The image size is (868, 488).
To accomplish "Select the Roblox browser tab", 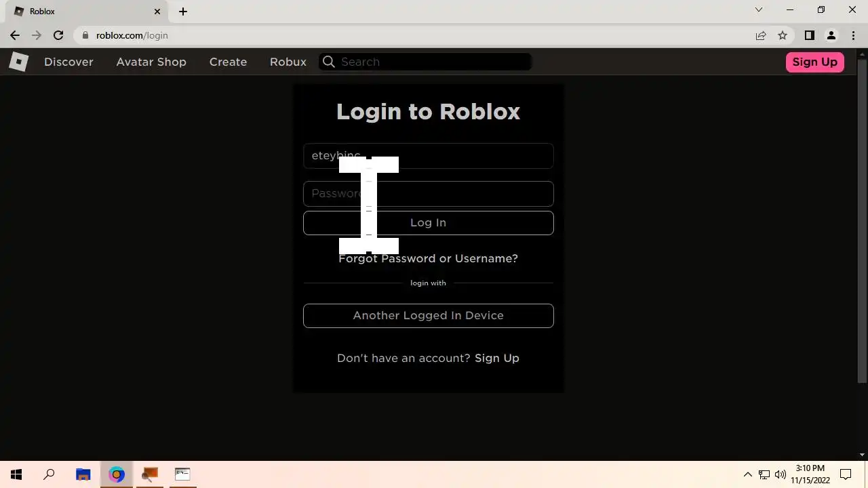I will [88, 12].
